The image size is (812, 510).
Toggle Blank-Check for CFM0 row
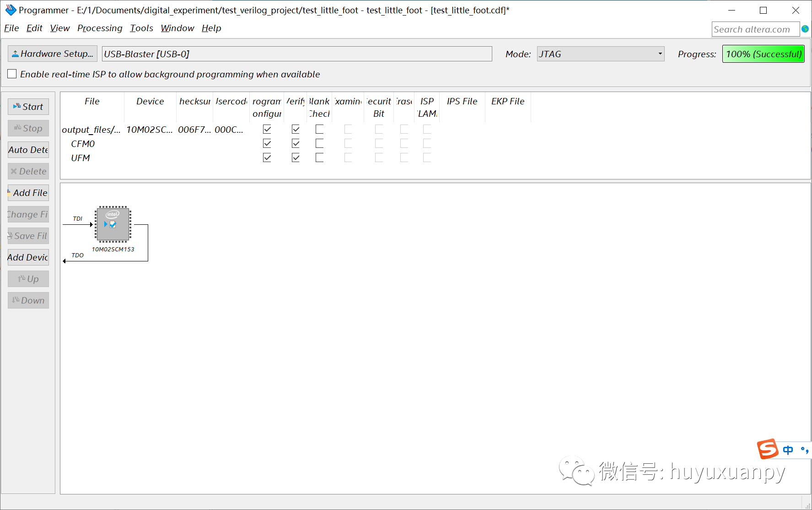coord(319,144)
